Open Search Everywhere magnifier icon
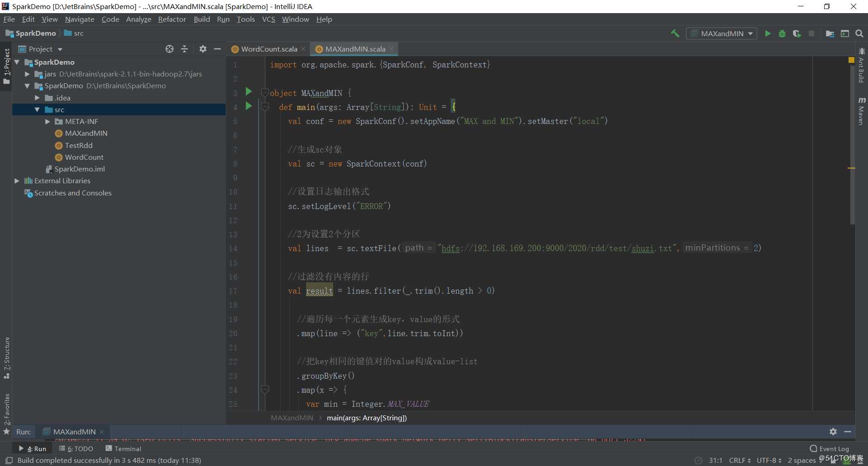 tap(859, 33)
